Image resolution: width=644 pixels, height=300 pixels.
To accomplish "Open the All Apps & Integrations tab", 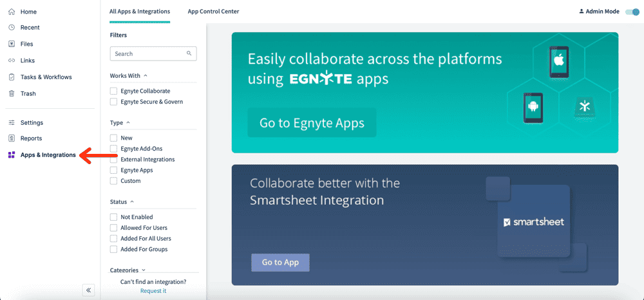I will pos(140,12).
